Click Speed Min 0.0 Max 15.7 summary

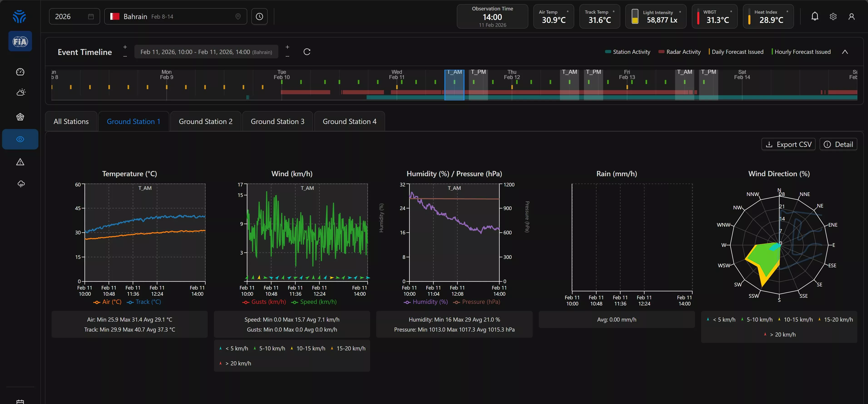pyautogui.click(x=292, y=320)
